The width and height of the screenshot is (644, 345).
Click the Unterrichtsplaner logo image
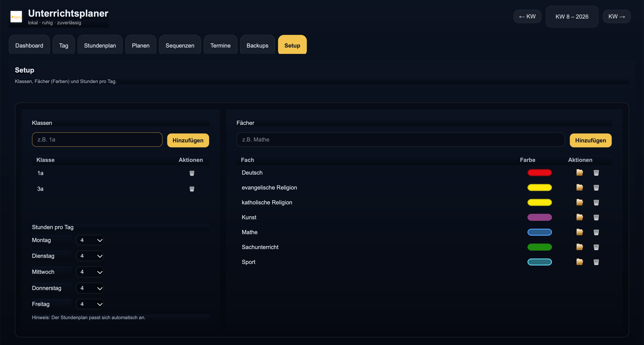click(16, 17)
